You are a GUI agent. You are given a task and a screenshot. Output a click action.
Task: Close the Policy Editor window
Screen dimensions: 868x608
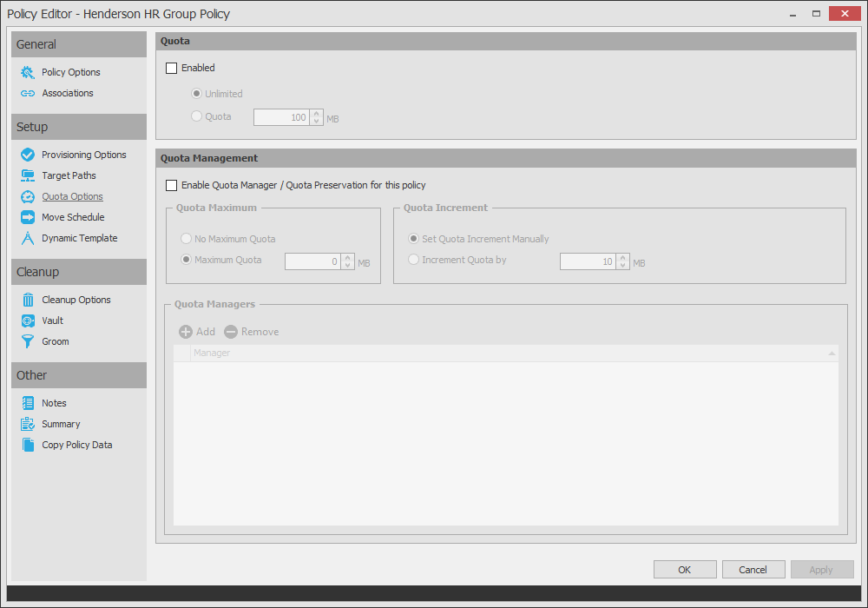click(845, 13)
